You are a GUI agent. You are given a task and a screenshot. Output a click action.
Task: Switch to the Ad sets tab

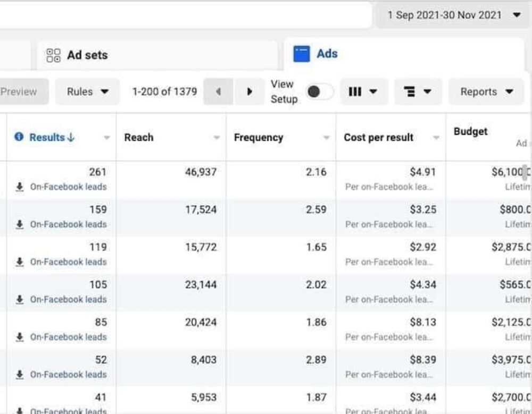point(157,55)
